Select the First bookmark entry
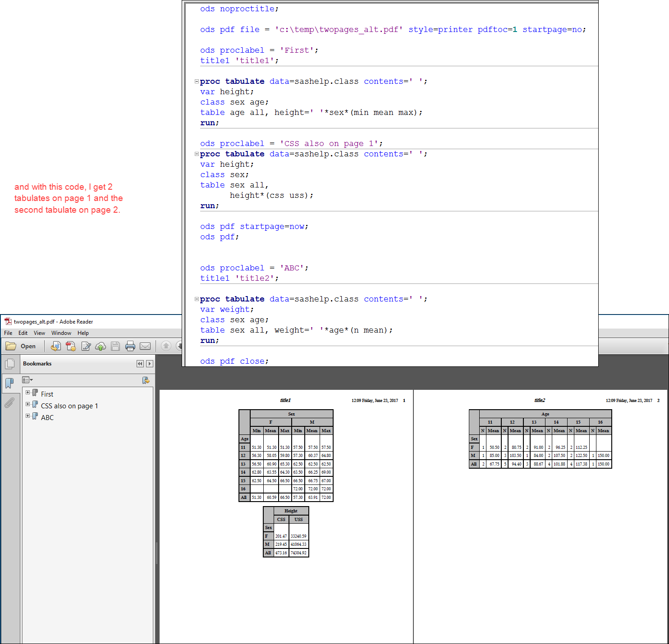 [x=47, y=394]
